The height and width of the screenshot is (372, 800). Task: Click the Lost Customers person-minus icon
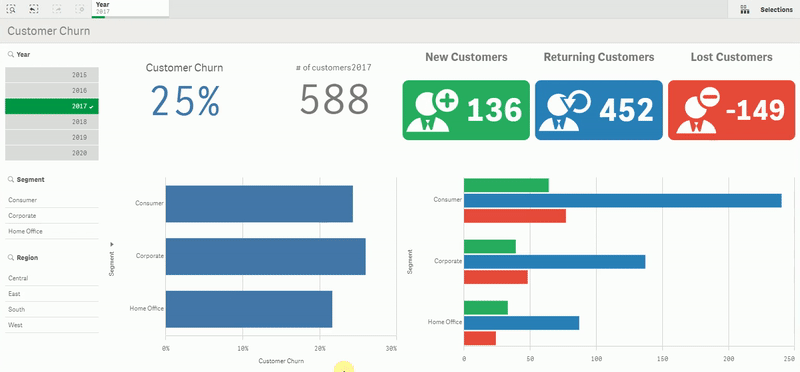click(698, 110)
